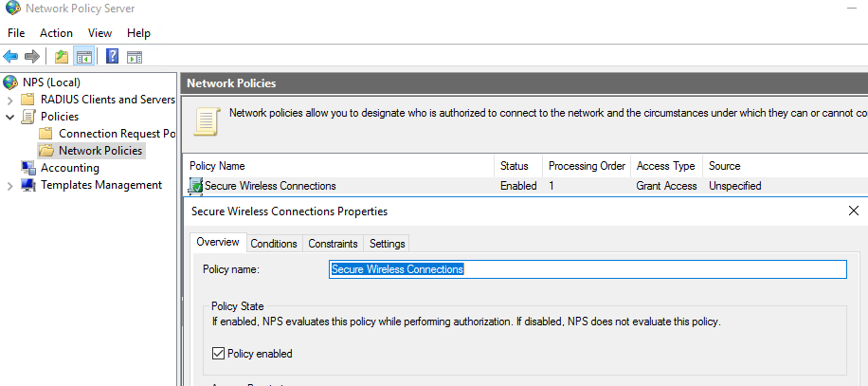
Task: Click the Accounting icon in tree
Action: click(x=28, y=168)
